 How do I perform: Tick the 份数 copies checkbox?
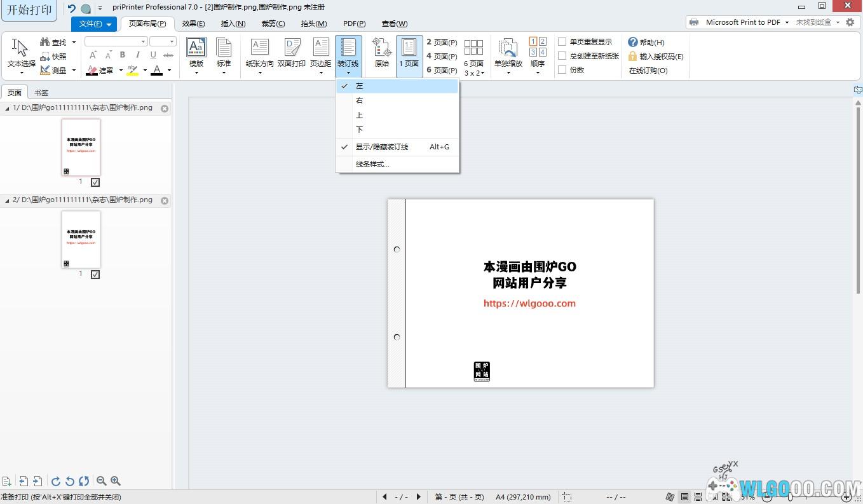tap(562, 70)
